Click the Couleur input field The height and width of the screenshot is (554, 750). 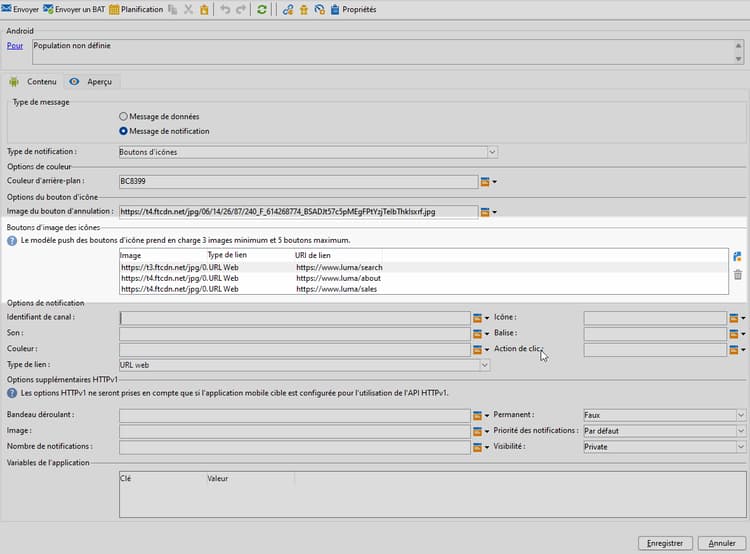click(x=295, y=349)
